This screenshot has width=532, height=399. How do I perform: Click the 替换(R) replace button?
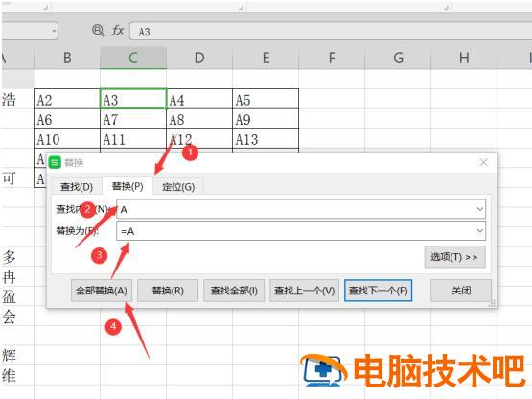coord(168,291)
